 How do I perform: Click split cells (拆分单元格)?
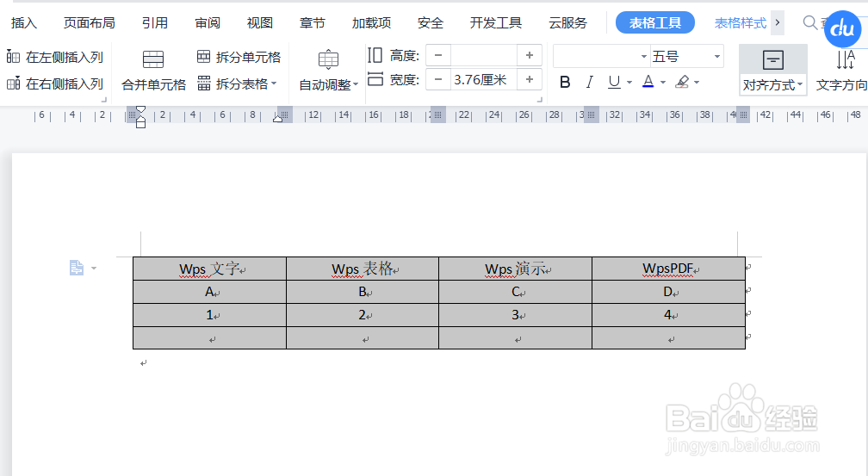tap(239, 57)
